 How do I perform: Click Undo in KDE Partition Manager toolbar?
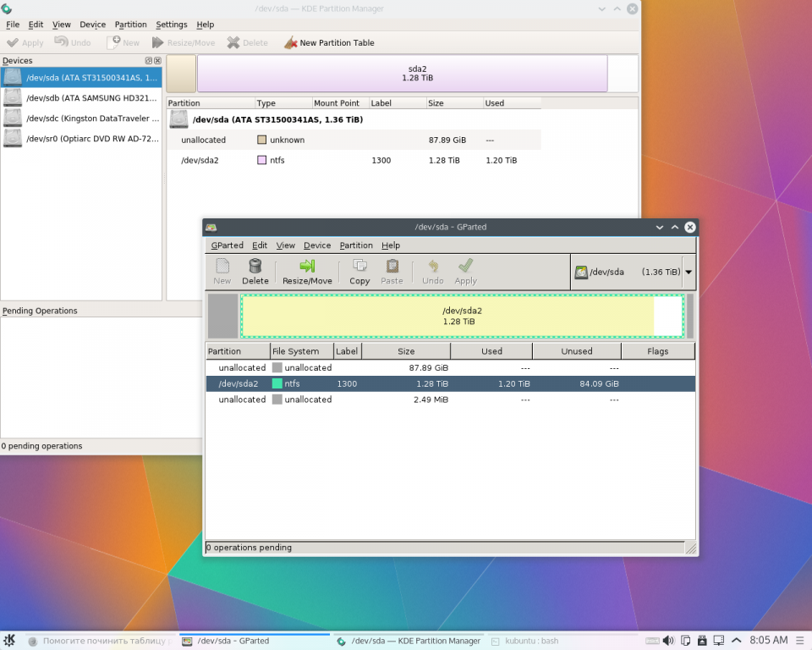click(73, 42)
